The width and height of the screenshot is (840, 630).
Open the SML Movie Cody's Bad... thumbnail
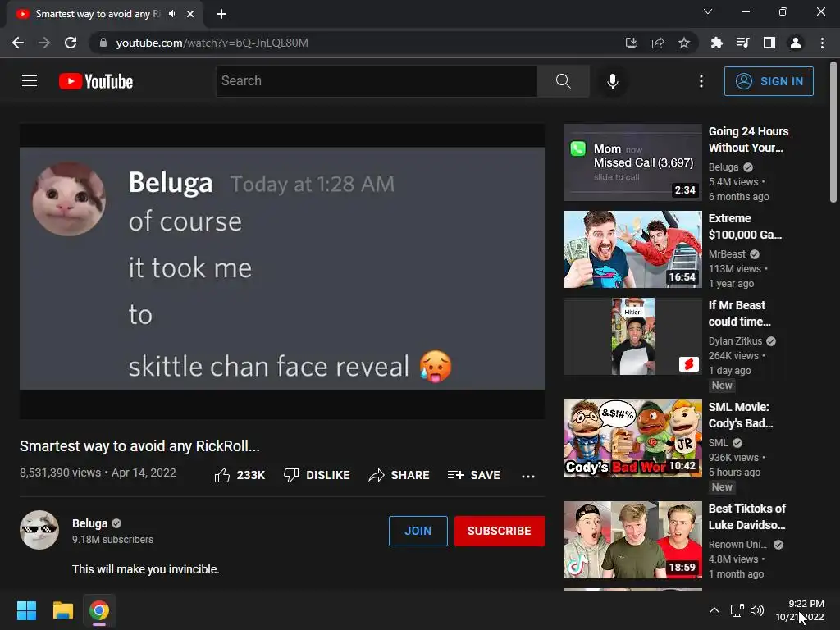pyautogui.click(x=632, y=438)
